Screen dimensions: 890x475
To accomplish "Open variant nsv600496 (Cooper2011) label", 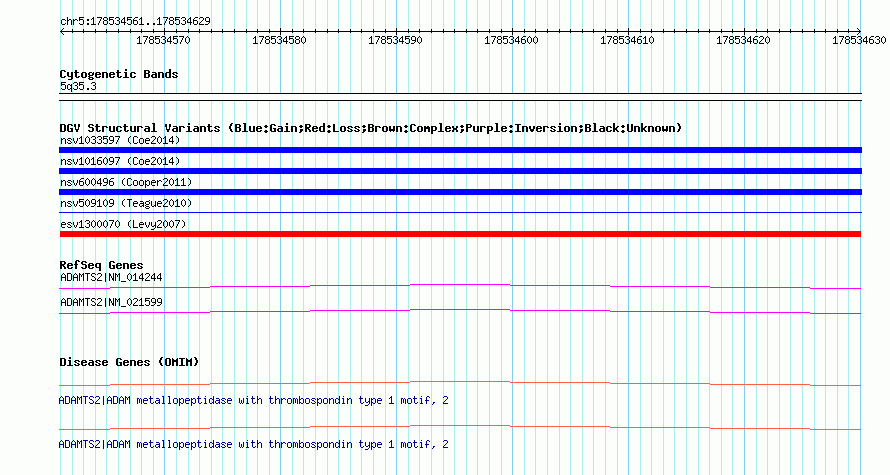I will tap(126, 182).
